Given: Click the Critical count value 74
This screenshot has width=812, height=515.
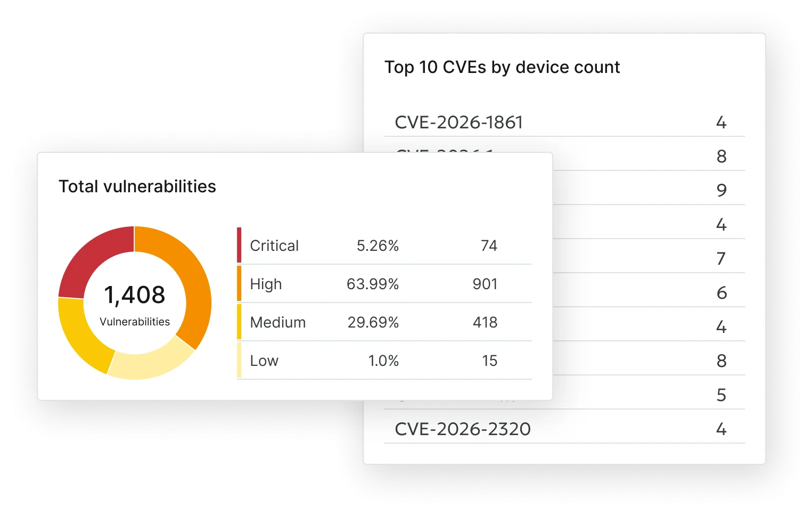Looking at the screenshot, I should click(488, 246).
